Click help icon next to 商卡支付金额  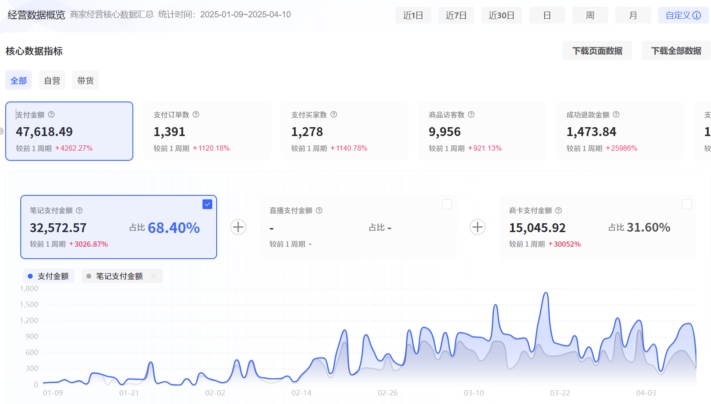(x=559, y=210)
